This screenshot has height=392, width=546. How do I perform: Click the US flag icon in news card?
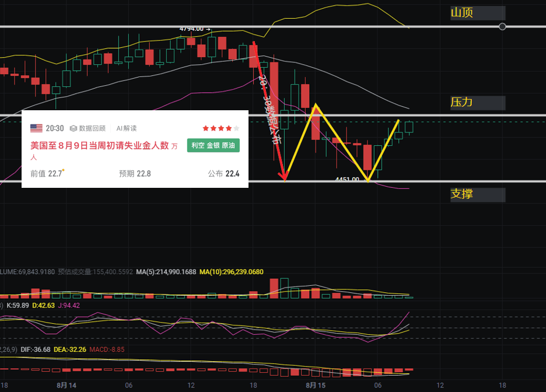coord(36,128)
